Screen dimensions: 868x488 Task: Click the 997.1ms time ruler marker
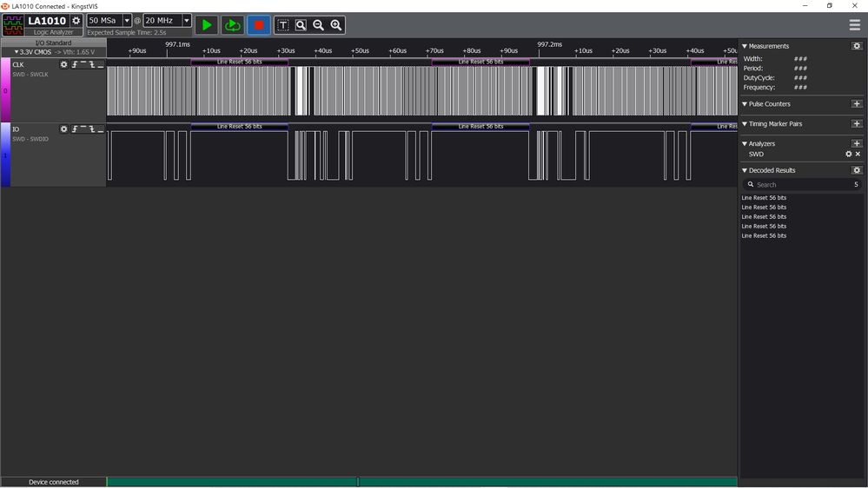pyautogui.click(x=177, y=44)
